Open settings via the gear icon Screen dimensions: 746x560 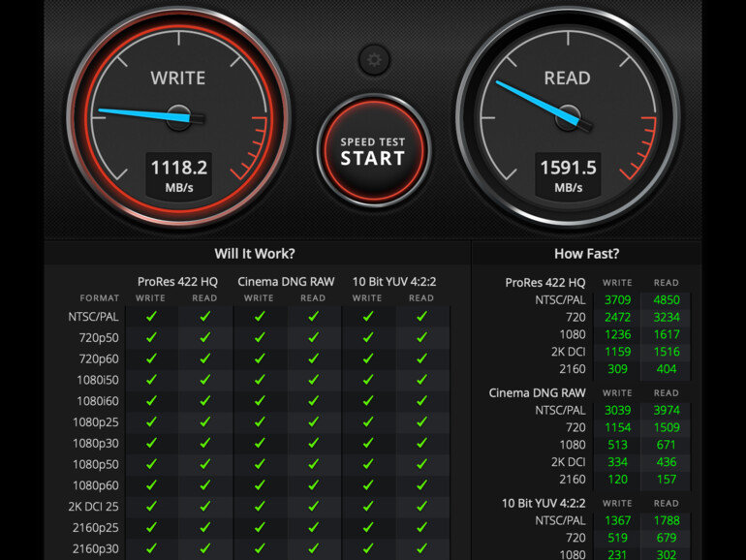click(374, 60)
